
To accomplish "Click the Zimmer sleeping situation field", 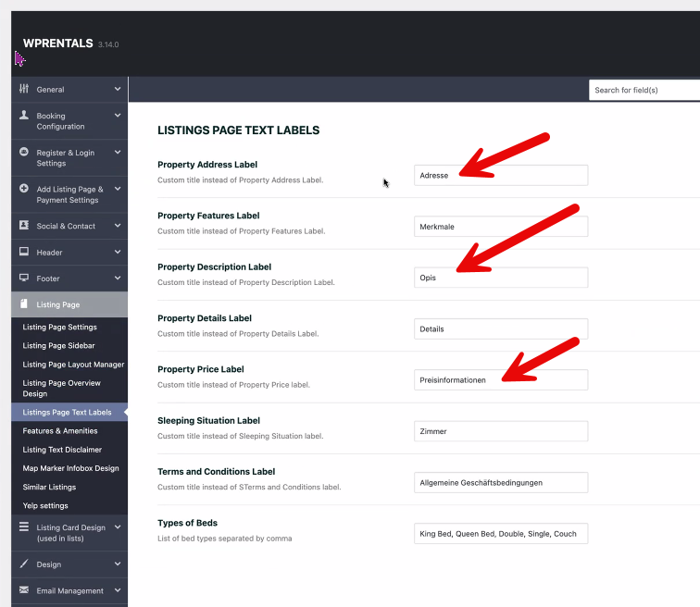I will [501, 431].
